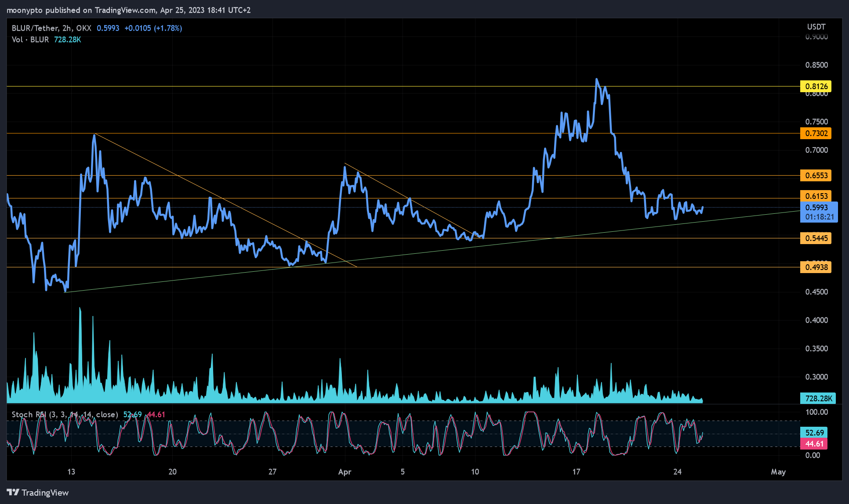Click the 52.69 blue Stoch RSI axis tag
849x504 pixels.
click(814, 432)
